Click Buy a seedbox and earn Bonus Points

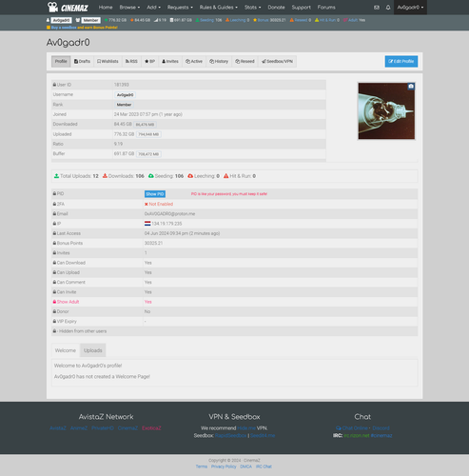(82, 28)
